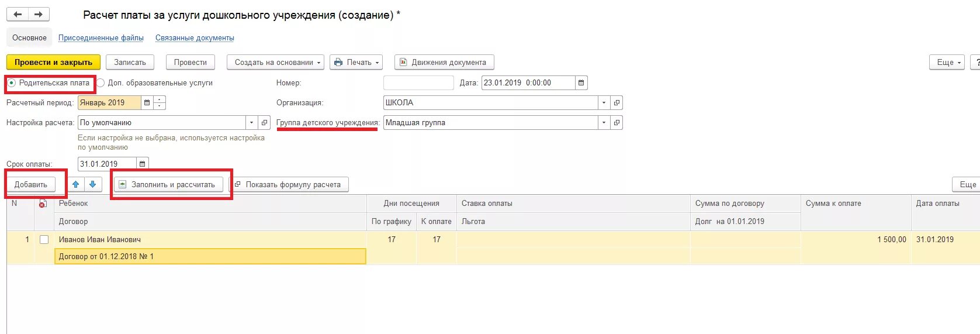Screen dimensions: 980x334
Task: Open Присоединенные файлы tab
Action: (x=101, y=38)
